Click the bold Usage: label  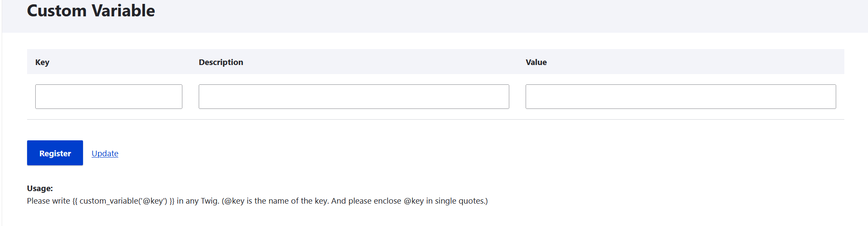[40, 188]
